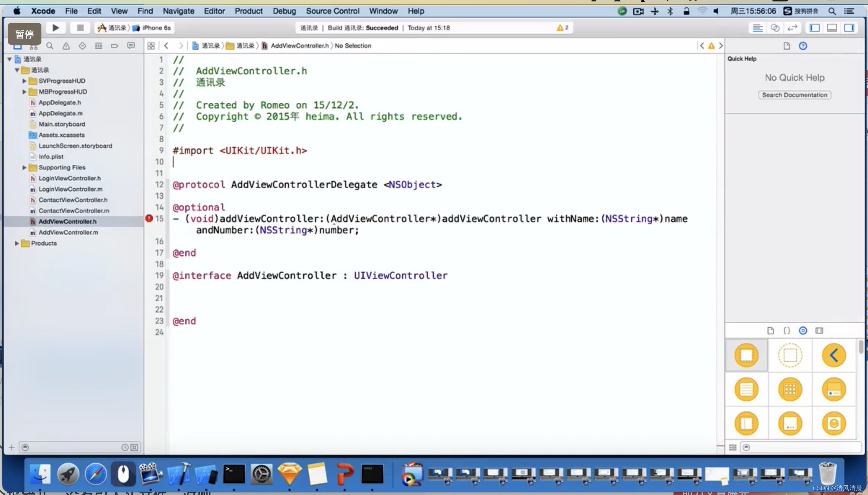Image resolution: width=868 pixels, height=495 pixels.
Task: Open the Editor menu
Action: pyautogui.click(x=214, y=11)
